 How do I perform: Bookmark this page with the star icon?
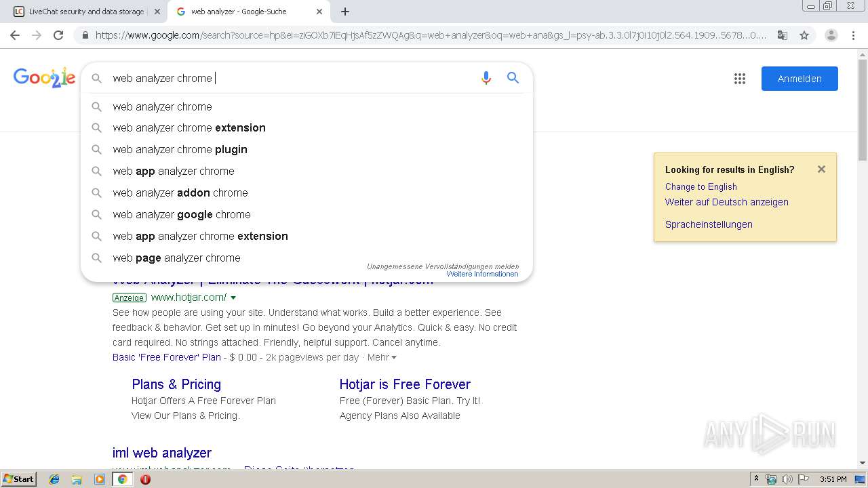[x=804, y=35]
